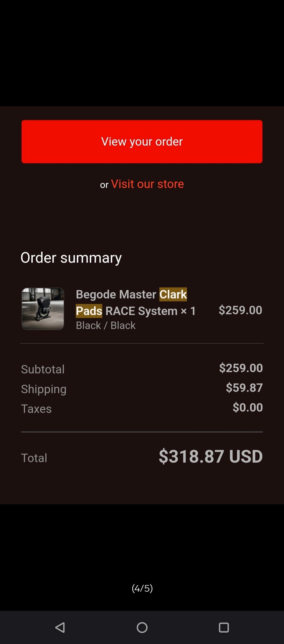The height and width of the screenshot is (644, 284).
Task: Tap the highlighted word Clark
Action: (173, 294)
